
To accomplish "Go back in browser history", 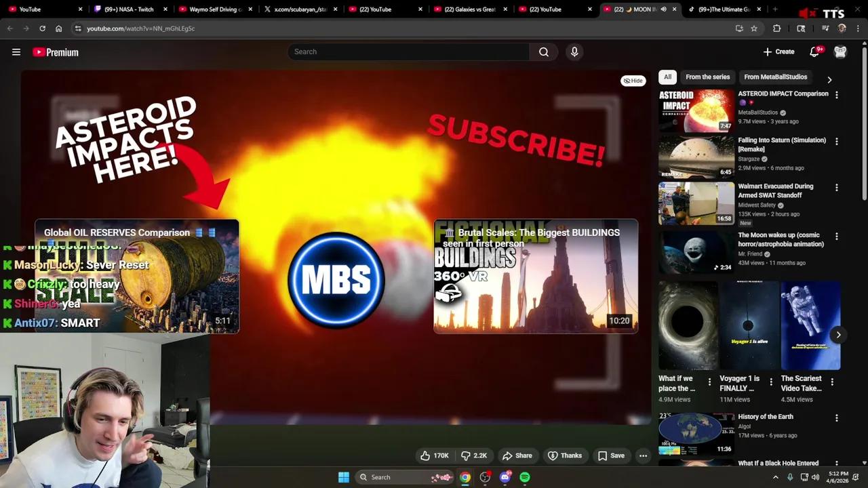I will click(9, 28).
